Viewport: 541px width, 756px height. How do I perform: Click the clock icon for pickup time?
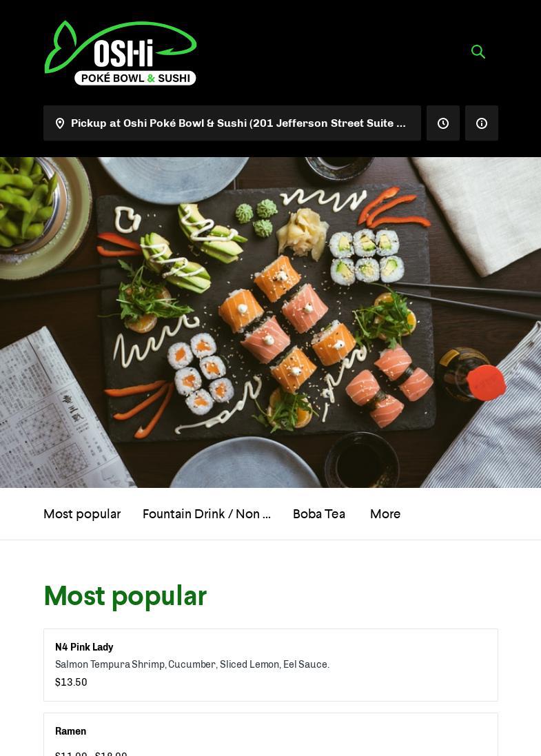click(443, 123)
